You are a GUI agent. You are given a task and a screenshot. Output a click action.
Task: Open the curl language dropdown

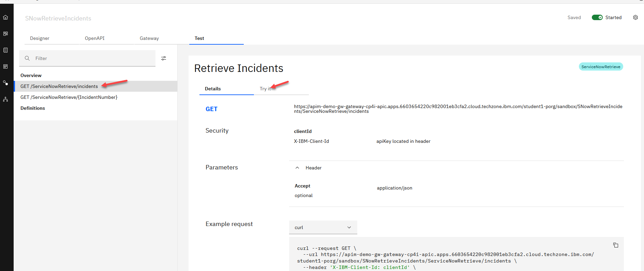coord(323,227)
